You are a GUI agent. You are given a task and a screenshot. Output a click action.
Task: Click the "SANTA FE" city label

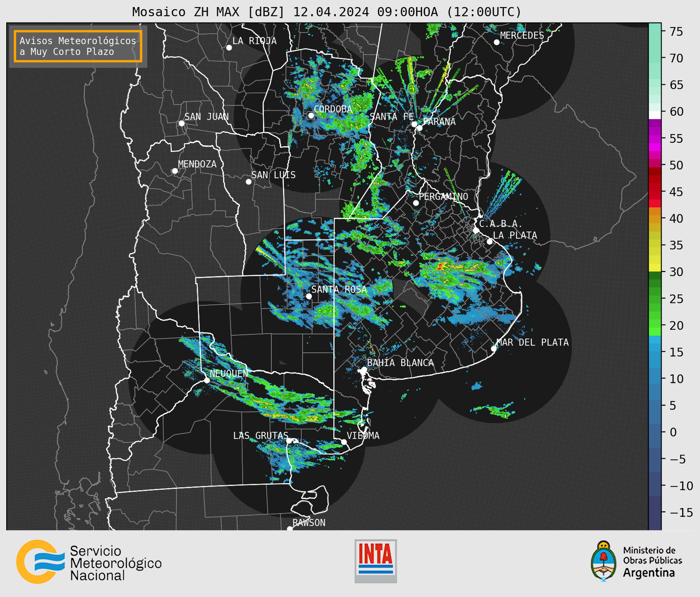click(x=392, y=117)
